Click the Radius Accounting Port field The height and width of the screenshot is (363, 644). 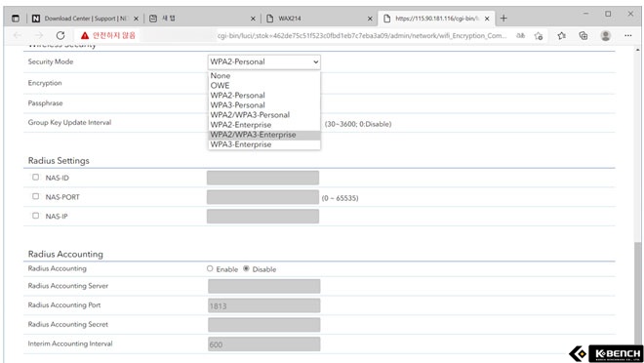tap(264, 305)
